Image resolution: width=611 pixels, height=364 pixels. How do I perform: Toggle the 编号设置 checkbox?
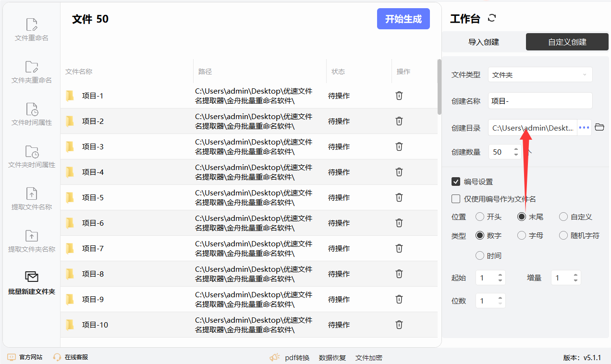(x=456, y=182)
